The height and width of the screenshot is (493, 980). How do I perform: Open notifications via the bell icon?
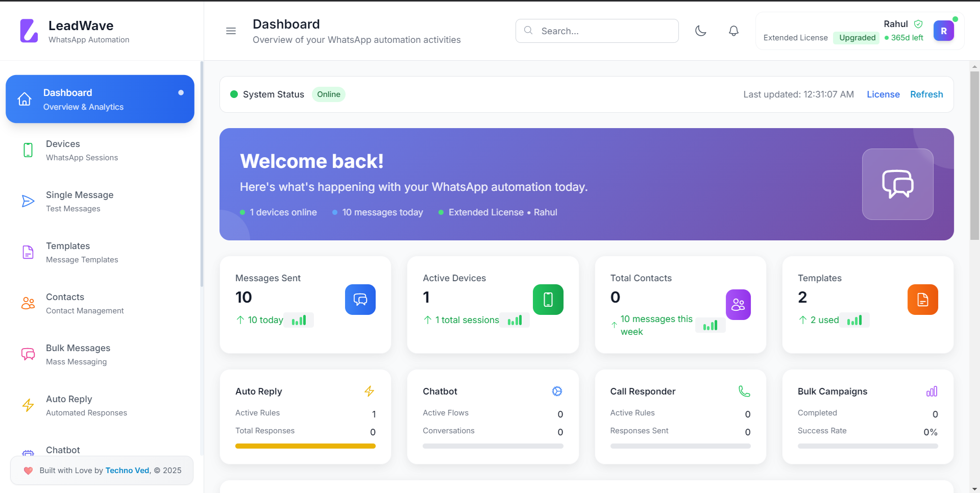pyautogui.click(x=733, y=31)
